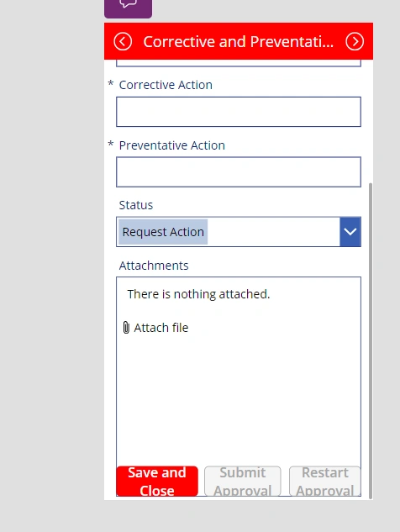
Task: Click into the Corrective Action text field
Action: 239,112
